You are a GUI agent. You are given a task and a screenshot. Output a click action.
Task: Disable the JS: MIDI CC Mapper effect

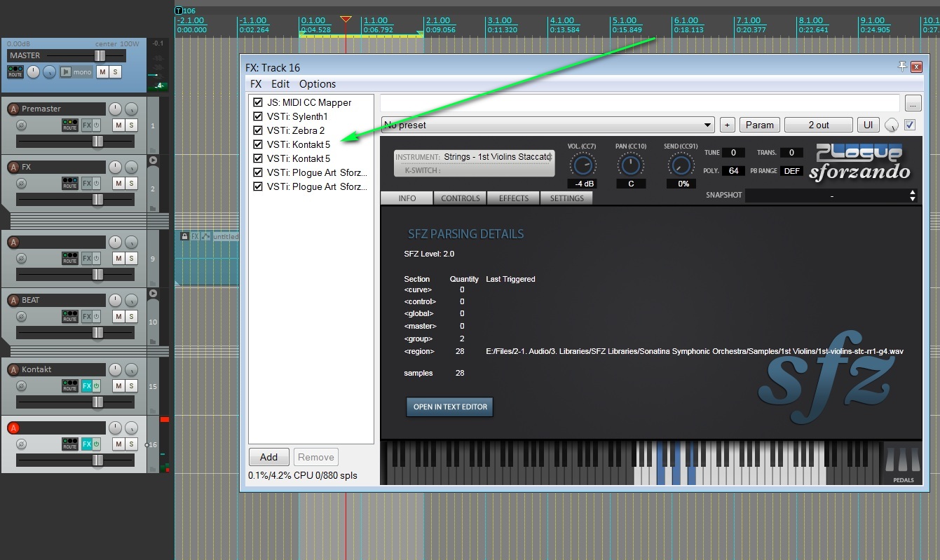click(258, 102)
